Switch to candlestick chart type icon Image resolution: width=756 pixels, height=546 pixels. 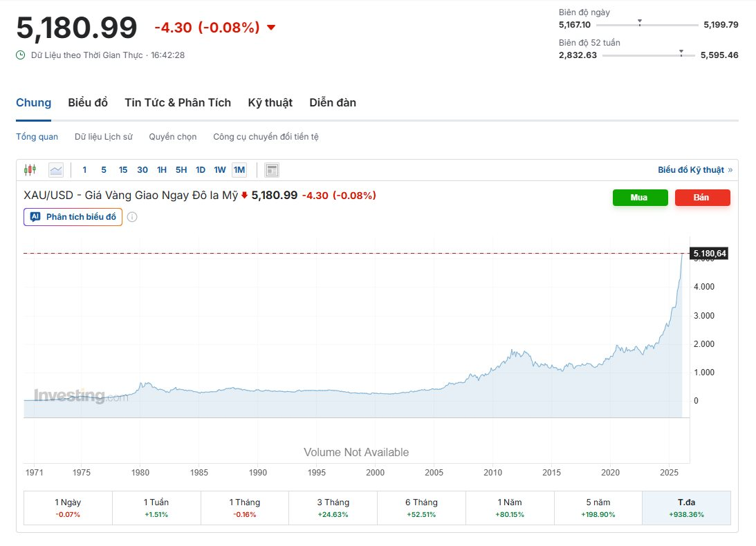30,170
